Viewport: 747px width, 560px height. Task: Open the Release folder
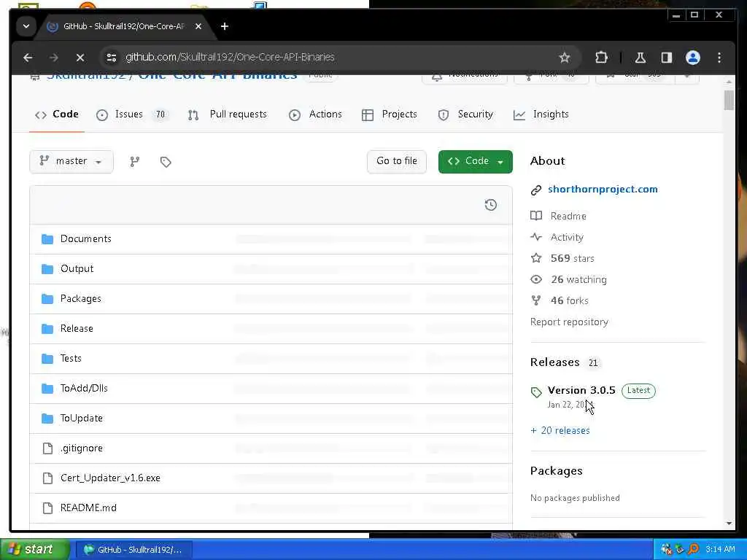[x=77, y=329]
